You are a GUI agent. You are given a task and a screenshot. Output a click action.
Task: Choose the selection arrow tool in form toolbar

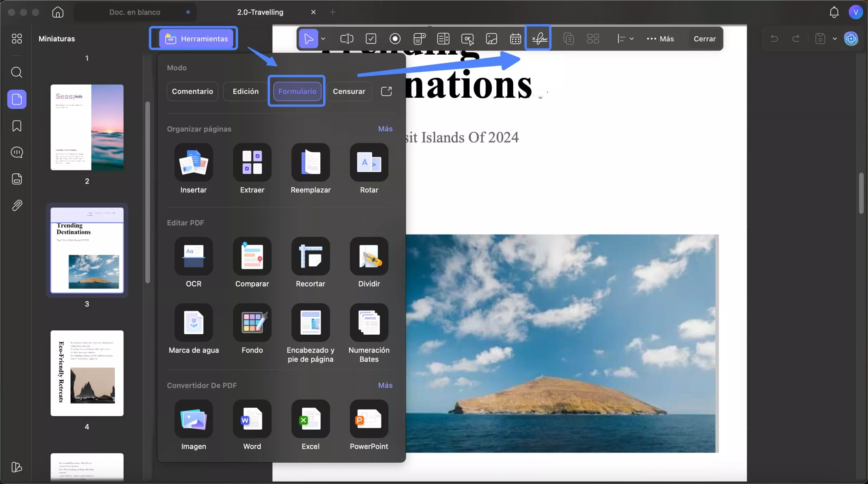[x=308, y=39]
